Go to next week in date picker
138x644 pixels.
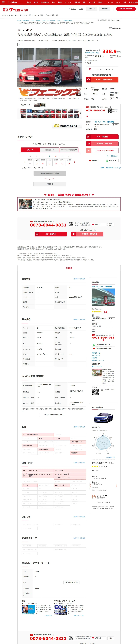[x=74, y=162]
